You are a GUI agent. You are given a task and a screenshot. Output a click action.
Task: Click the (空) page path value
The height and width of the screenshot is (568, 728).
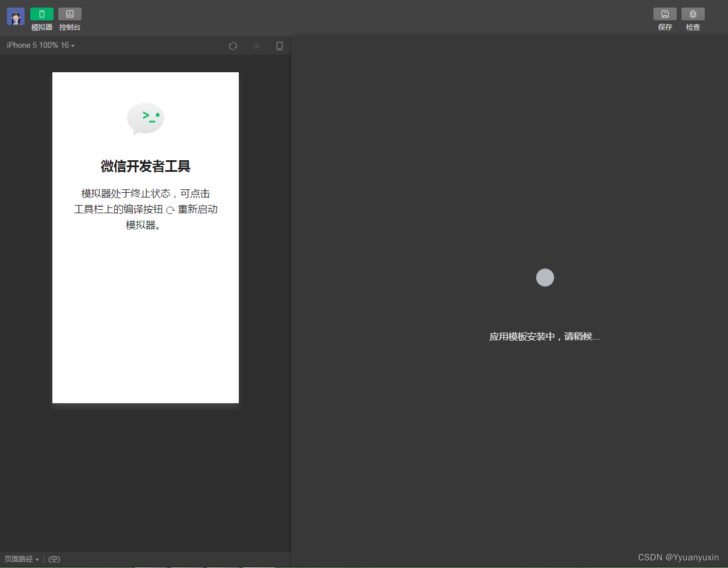[x=54, y=559]
